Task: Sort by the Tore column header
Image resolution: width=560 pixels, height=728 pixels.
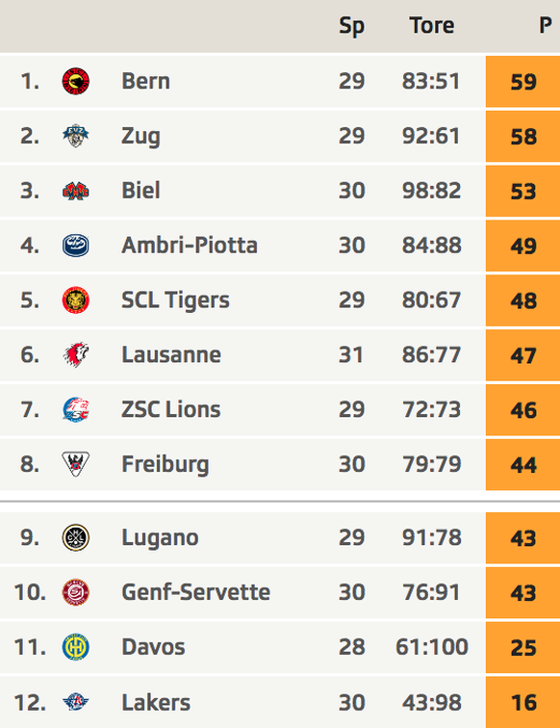Action: click(x=431, y=25)
